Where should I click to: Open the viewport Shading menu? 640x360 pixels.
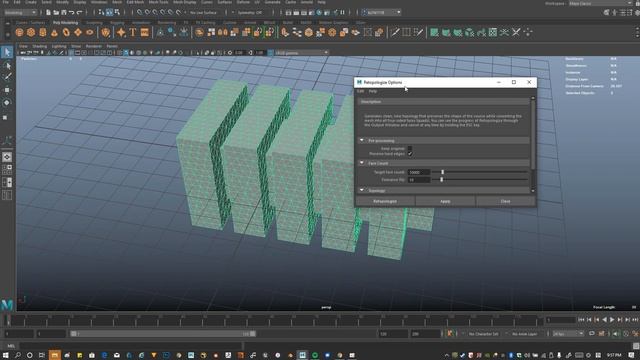40,47
